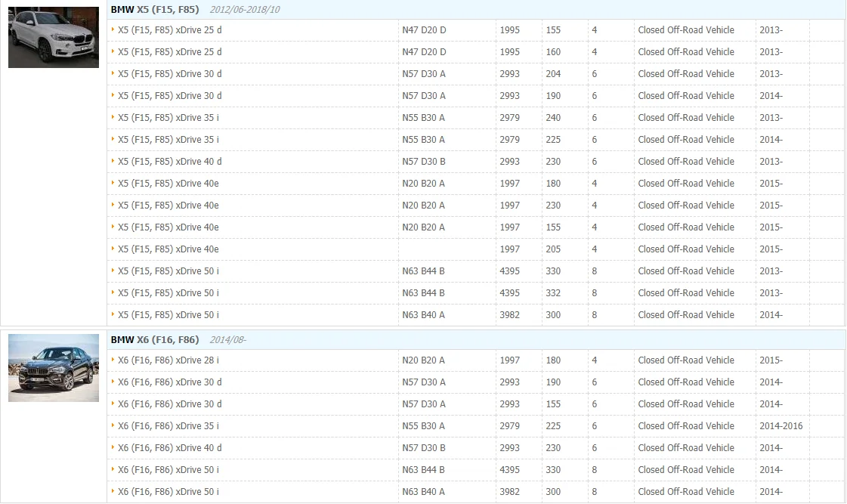Select the '205' power value for X5 40e

point(553,249)
